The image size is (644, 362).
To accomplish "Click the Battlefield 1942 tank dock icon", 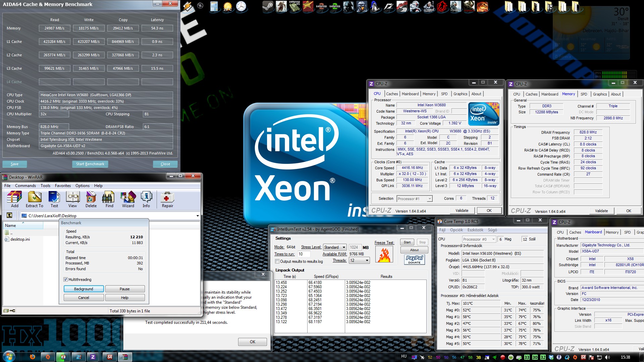I will 294,7.
